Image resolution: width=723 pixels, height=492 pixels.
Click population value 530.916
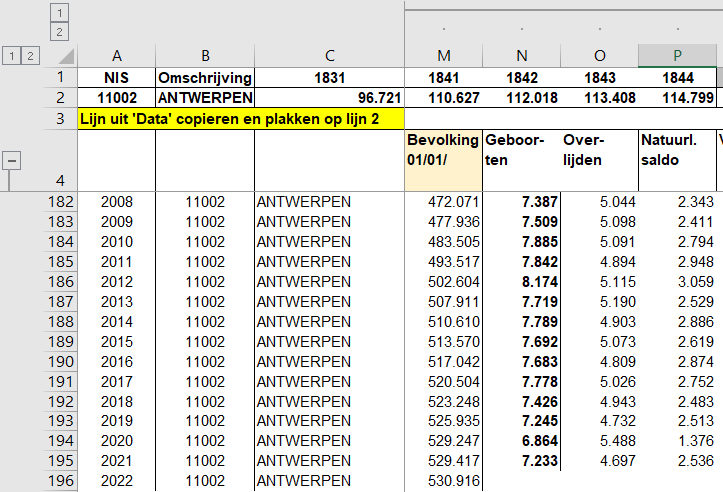(444, 481)
